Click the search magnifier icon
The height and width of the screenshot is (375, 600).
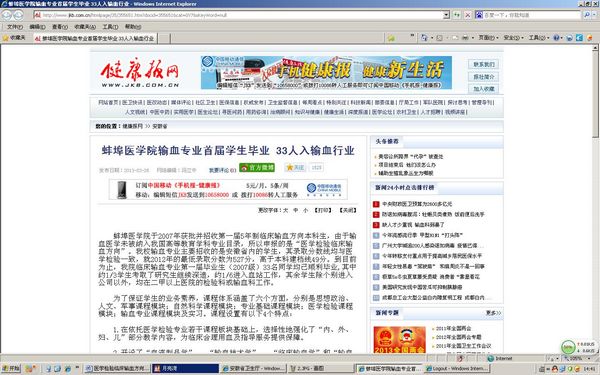coord(587,15)
